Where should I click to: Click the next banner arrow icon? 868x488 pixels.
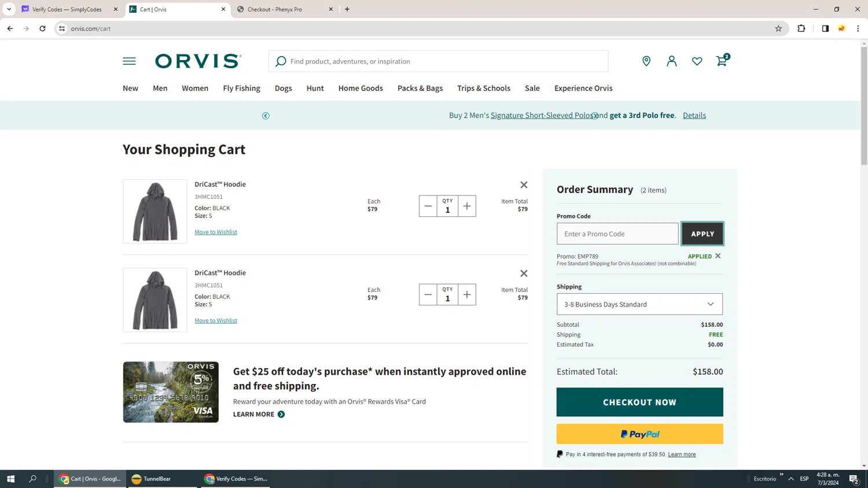point(595,116)
